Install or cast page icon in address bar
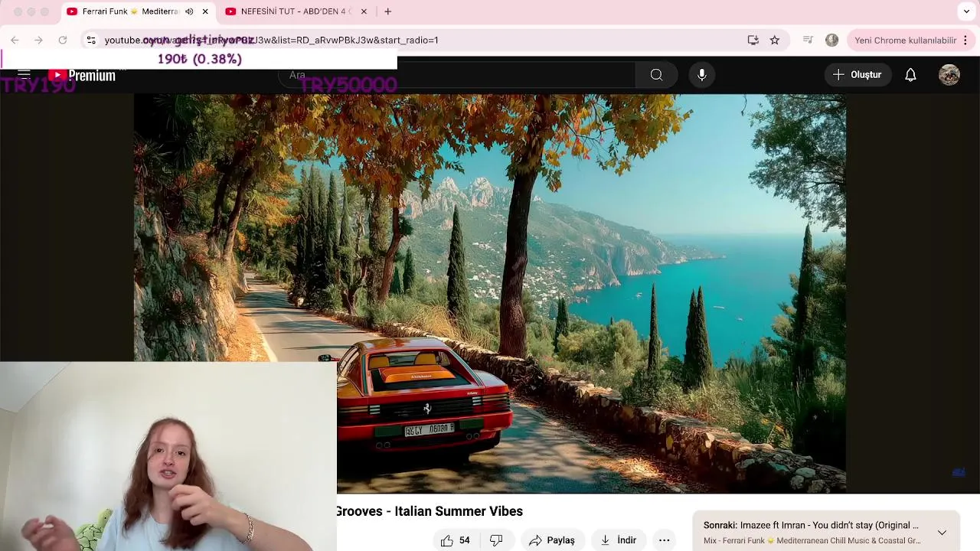980x551 pixels. (753, 40)
